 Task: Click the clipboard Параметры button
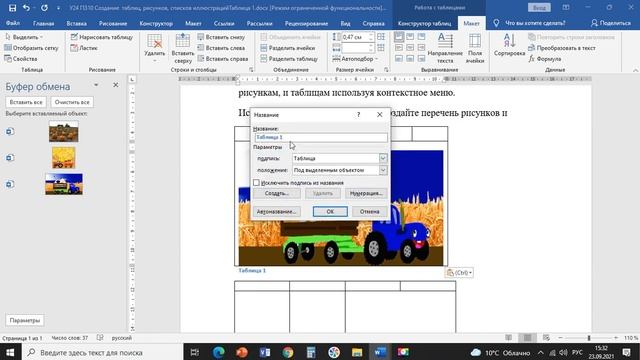pos(24,320)
